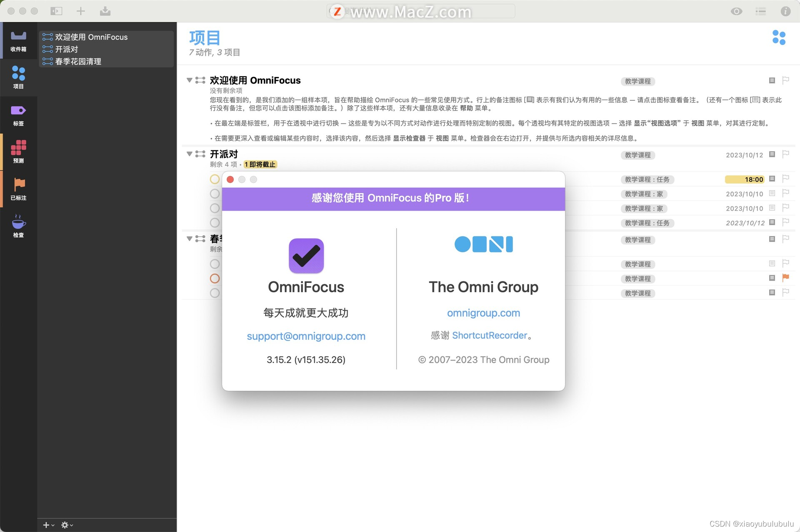Open View Options eye icon
Screen dimensions: 800x532
click(x=736, y=11)
